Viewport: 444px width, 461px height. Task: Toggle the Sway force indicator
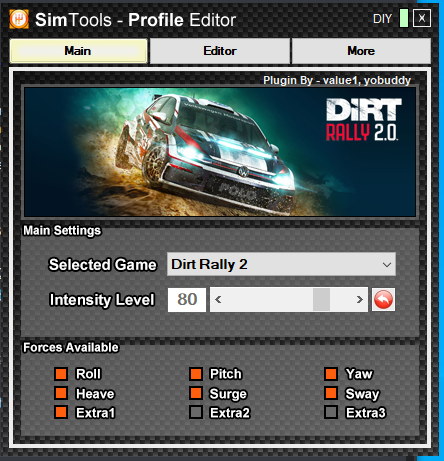331,393
